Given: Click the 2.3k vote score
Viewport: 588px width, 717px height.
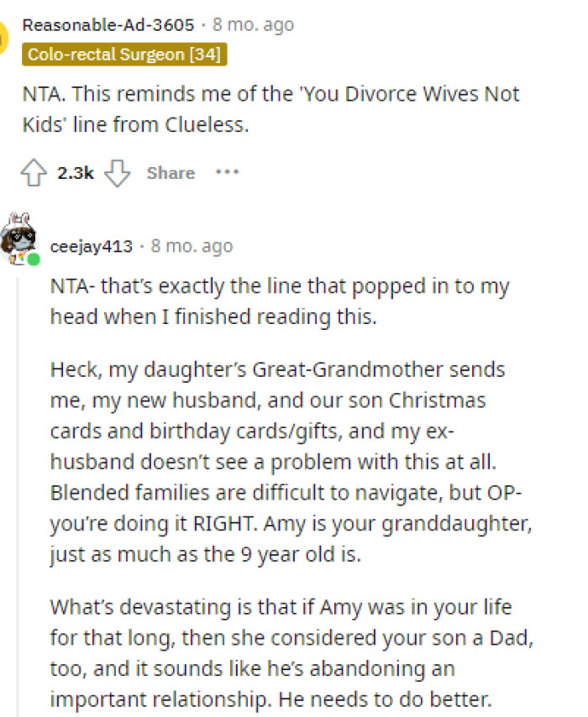Looking at the screenshot, I should click(75, 173).
